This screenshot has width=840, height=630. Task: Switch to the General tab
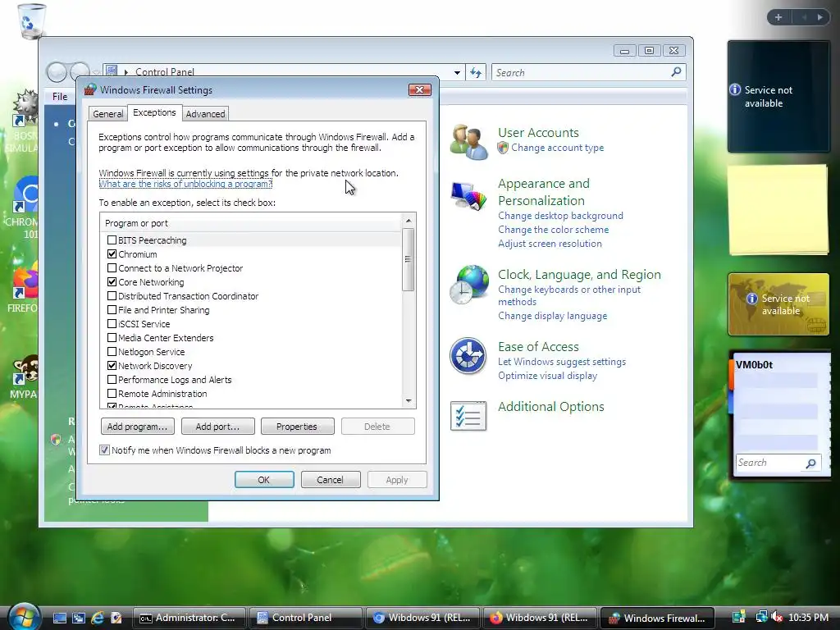pos(108,113)
